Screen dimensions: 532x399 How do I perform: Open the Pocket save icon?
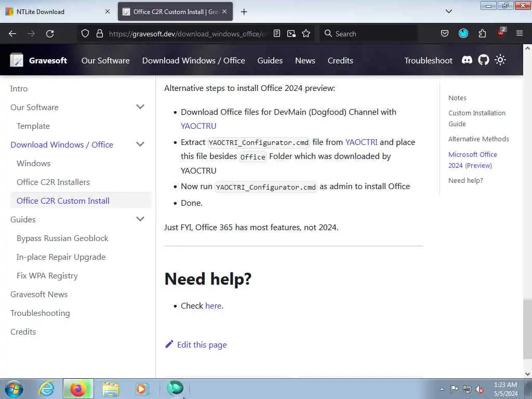click(x=445, y=33)
